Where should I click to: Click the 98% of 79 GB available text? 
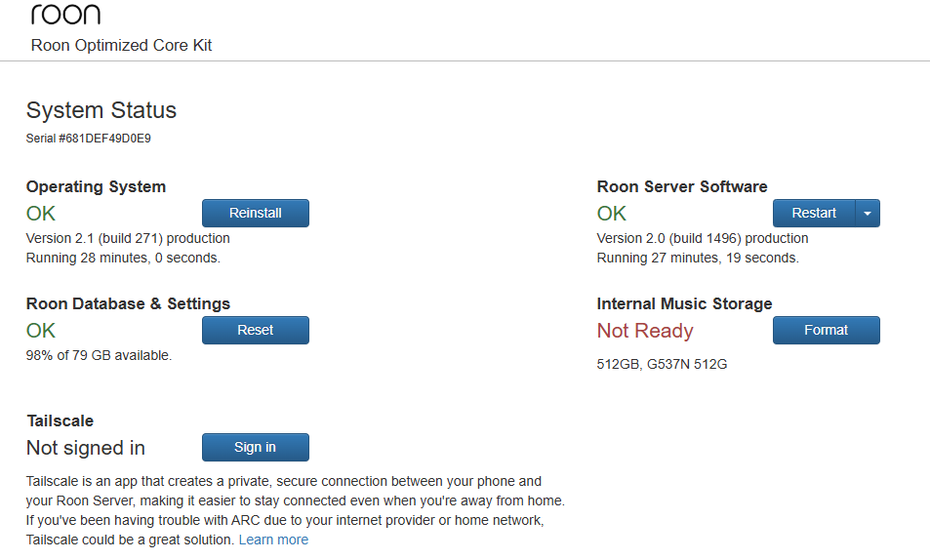click(99, 355)
